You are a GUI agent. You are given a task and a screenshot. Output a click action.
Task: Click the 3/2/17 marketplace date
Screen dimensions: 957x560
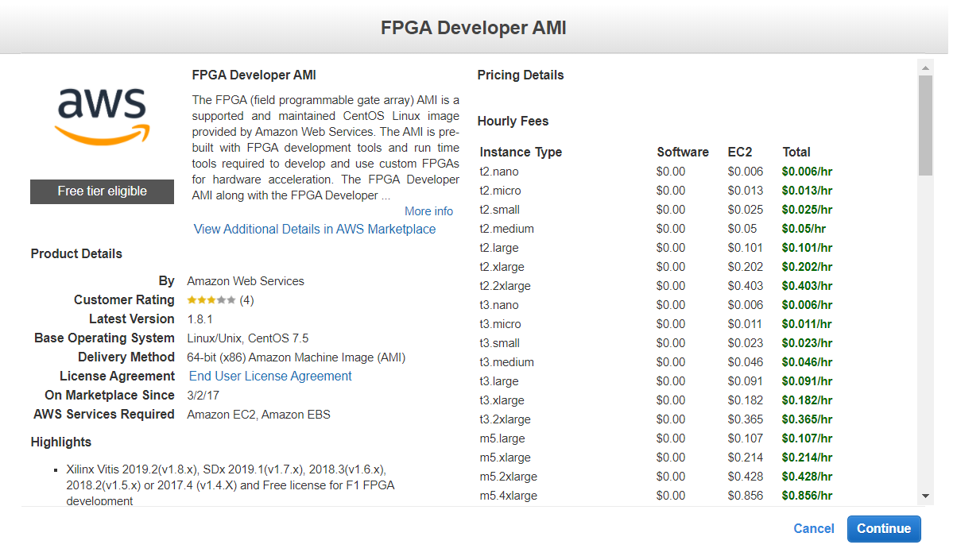pos(204,396)
